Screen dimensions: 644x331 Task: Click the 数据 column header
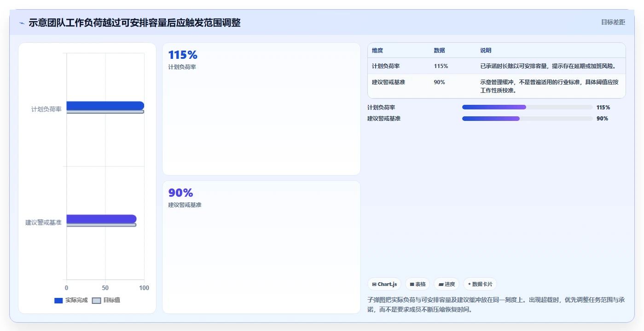(x=439, y=51)
